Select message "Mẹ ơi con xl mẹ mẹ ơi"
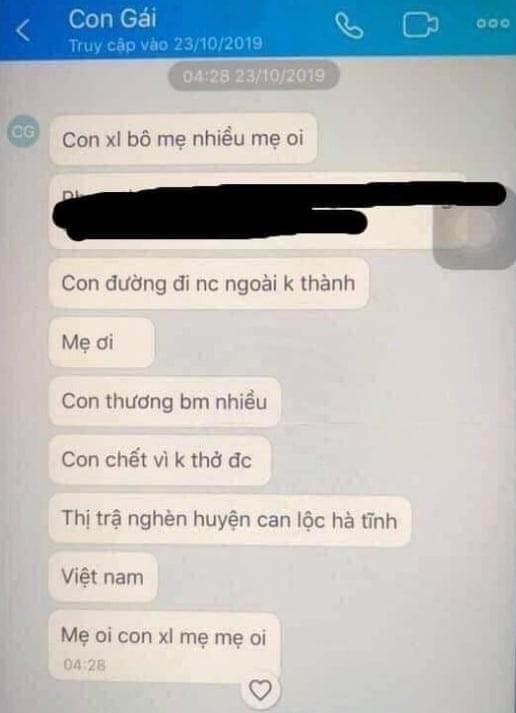 [164, 646]
